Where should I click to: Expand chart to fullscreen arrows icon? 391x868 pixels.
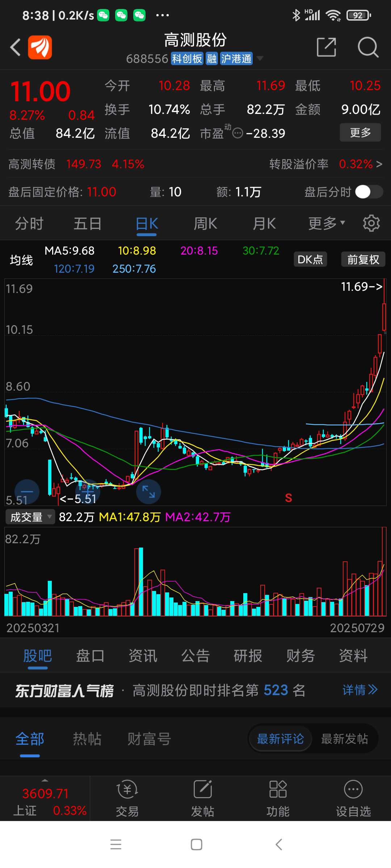point(148,492)
